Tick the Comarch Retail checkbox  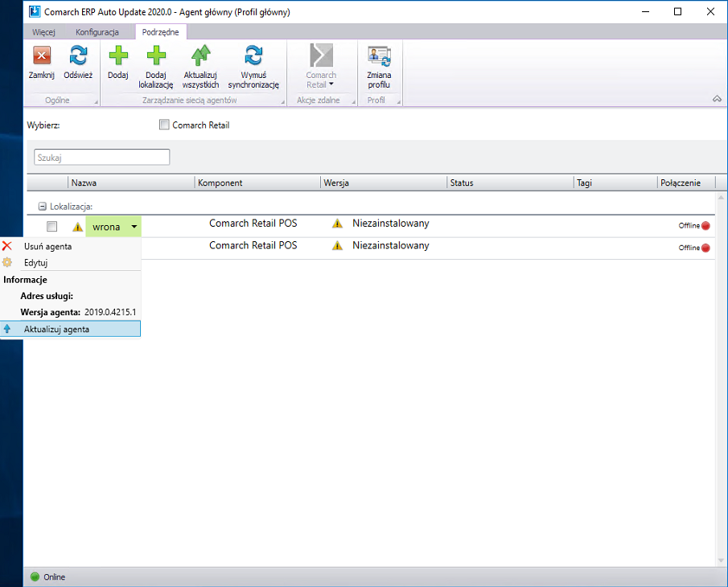click(164, 125)
